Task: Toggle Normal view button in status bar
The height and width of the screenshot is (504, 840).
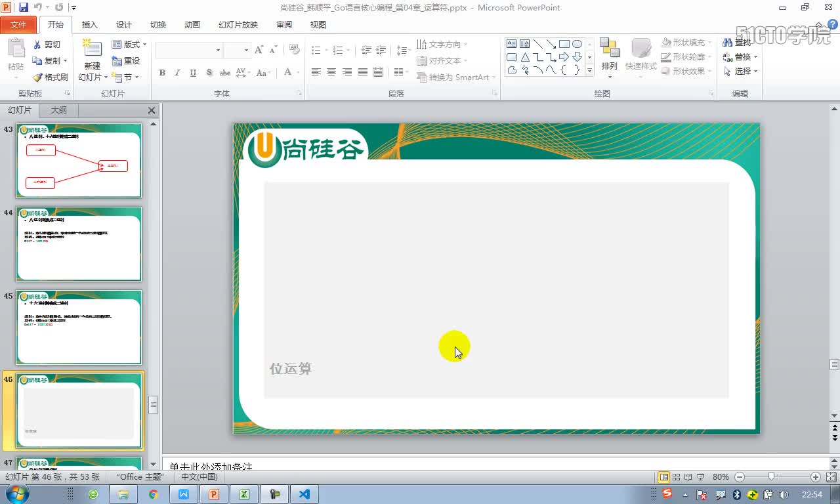Action: 664,477
